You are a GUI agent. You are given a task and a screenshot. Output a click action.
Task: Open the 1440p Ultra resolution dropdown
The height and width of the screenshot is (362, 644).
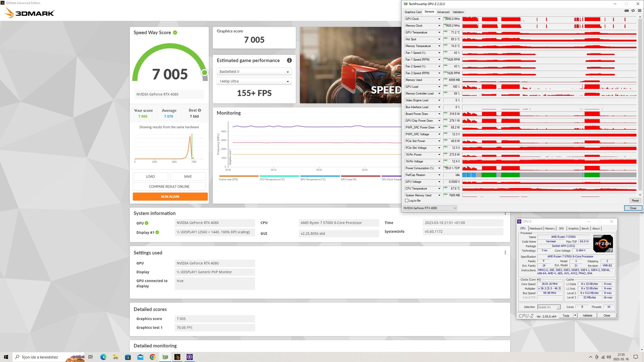254,81
